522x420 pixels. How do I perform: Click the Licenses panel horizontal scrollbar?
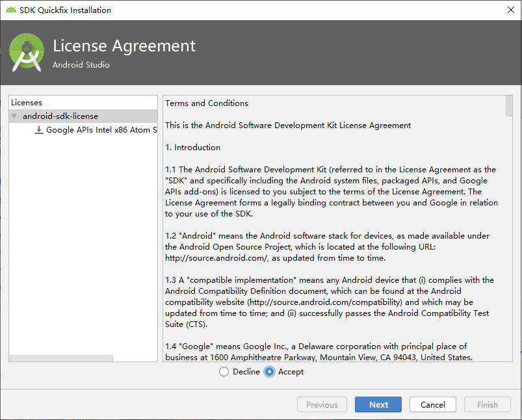click(61, 358)
